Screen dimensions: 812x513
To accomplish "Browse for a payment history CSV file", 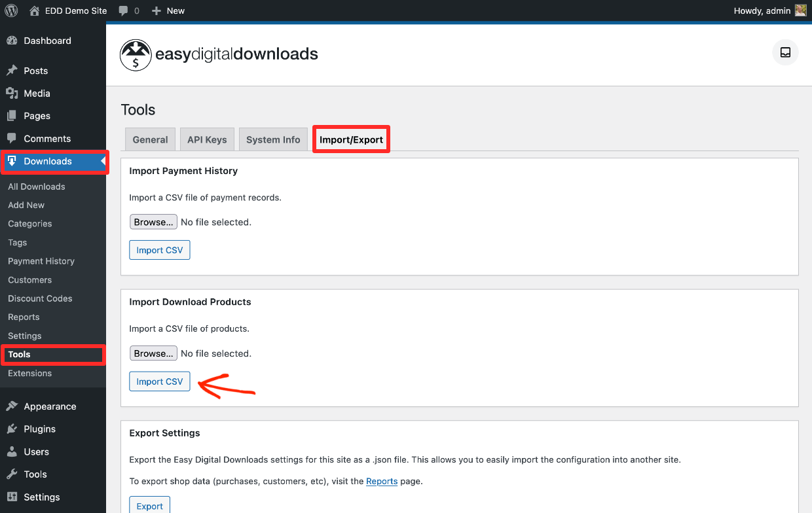I will (153, 221).
